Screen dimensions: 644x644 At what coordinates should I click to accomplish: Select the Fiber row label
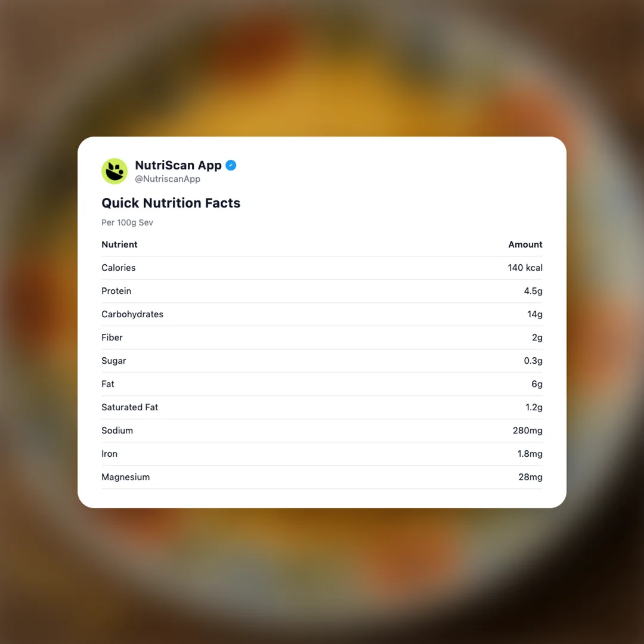click(x=112, y=338)
